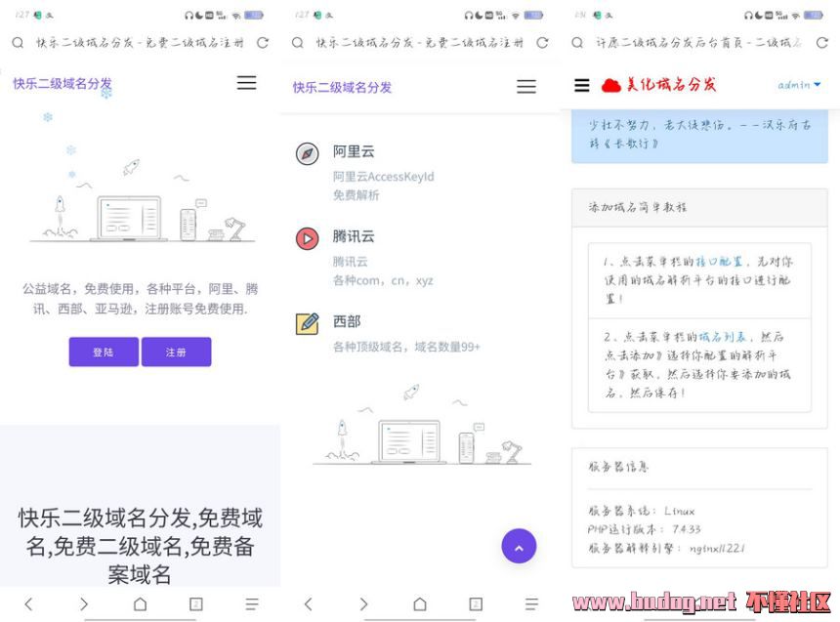The image size is (840, 622).
Task: Tap the purple scroll-to-top button
Action: [519, 546]
